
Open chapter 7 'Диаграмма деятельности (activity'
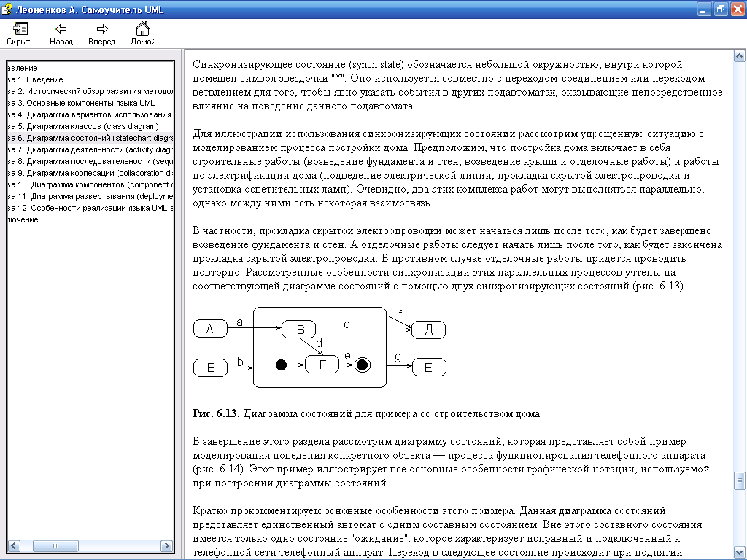coord(90,149)
